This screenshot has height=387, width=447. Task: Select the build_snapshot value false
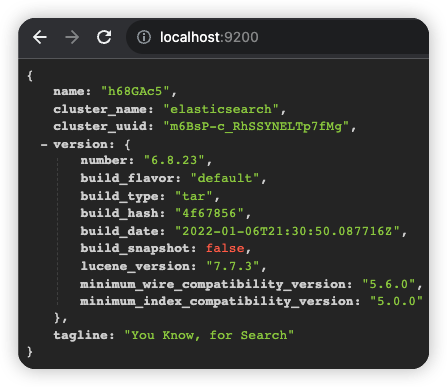coord(225,248)
